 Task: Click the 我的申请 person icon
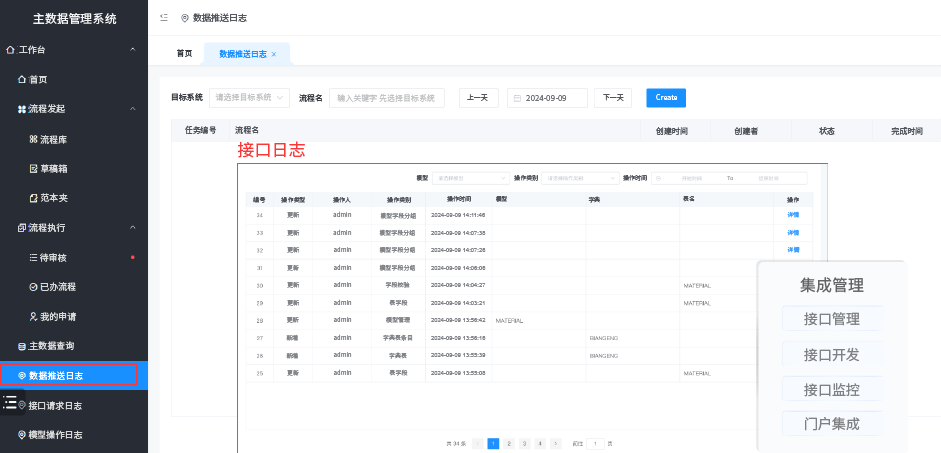(32, 316)
